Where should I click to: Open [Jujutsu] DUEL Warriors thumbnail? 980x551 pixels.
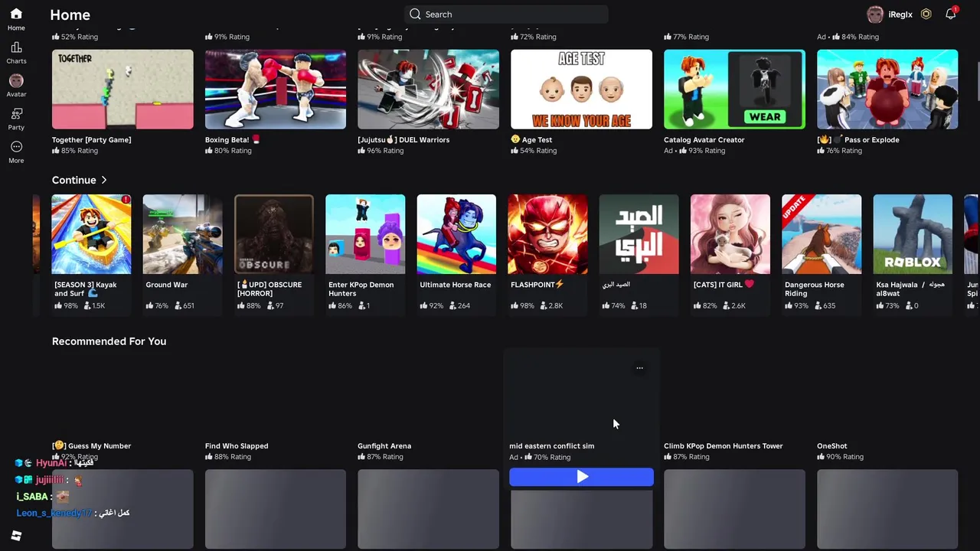coord(428,90)
